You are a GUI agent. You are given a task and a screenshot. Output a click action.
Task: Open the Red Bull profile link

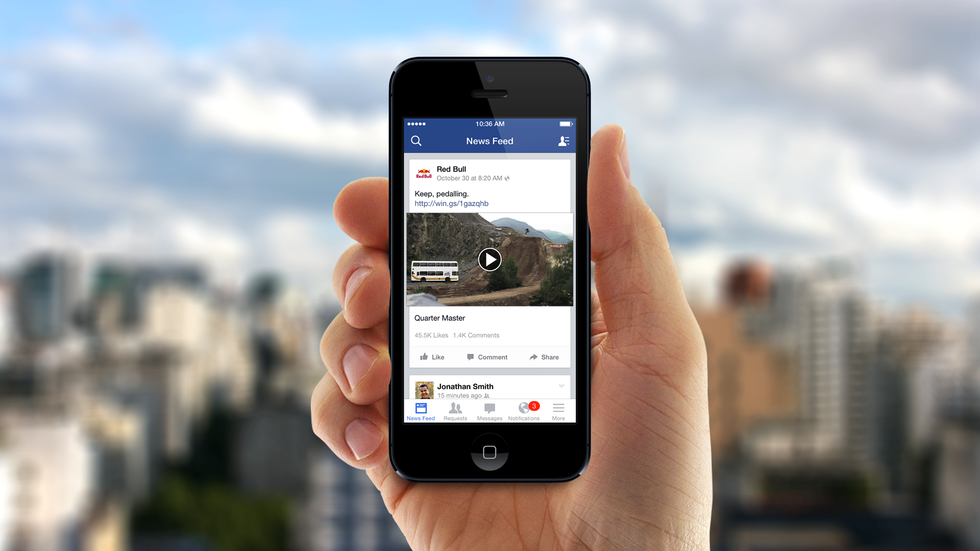coord(451,168)
